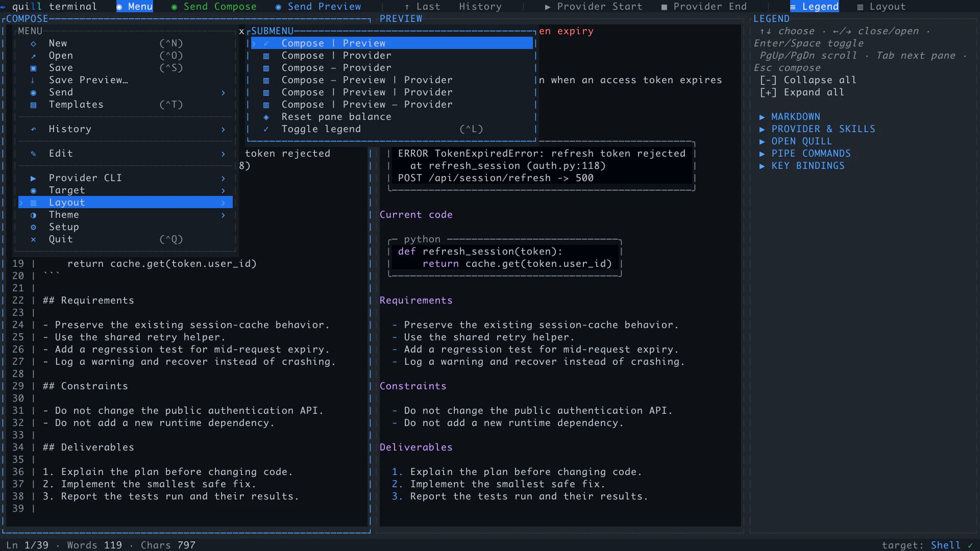Close the submenu with the x
This screenshot has height=551, width=980.
coord(241,31)
